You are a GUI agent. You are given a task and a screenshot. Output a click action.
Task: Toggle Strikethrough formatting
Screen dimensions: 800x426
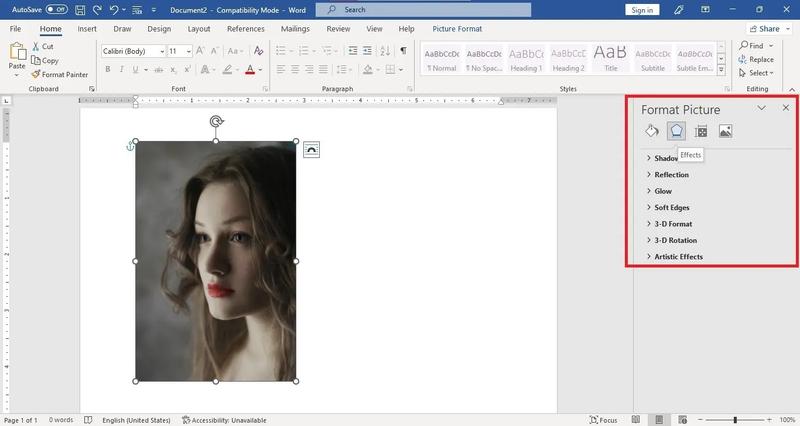click(159, 69)
